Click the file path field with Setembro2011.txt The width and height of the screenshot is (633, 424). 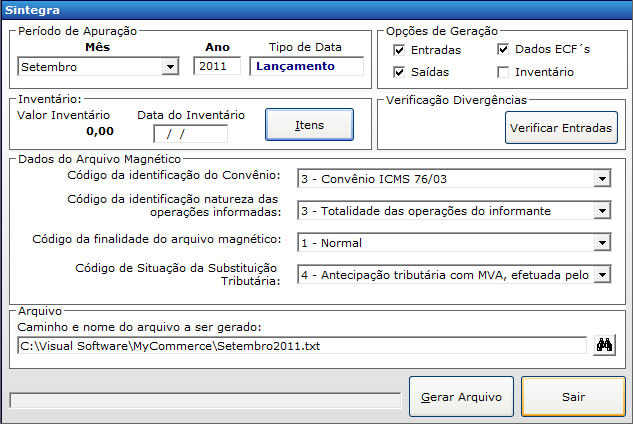(x=302, y=346)
